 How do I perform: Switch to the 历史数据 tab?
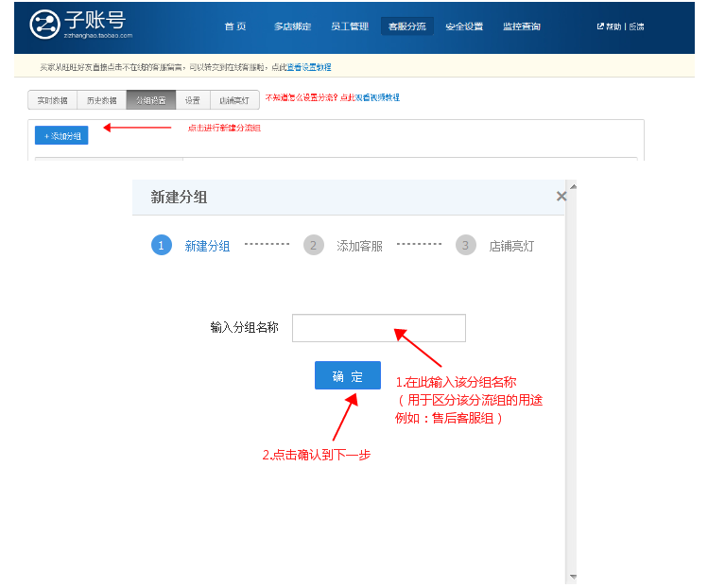[101, 100]
